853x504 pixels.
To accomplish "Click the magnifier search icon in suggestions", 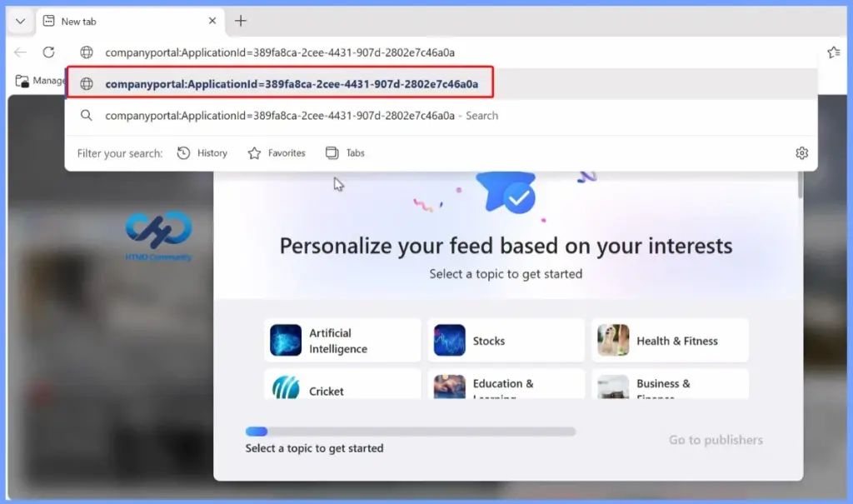I will pos(86,116).
